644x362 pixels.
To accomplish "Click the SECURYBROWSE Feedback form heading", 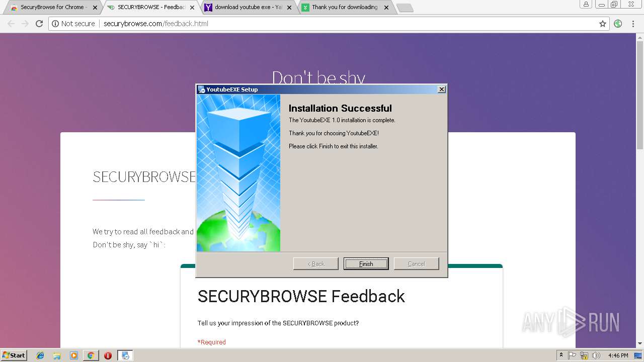I will [301, 296].
